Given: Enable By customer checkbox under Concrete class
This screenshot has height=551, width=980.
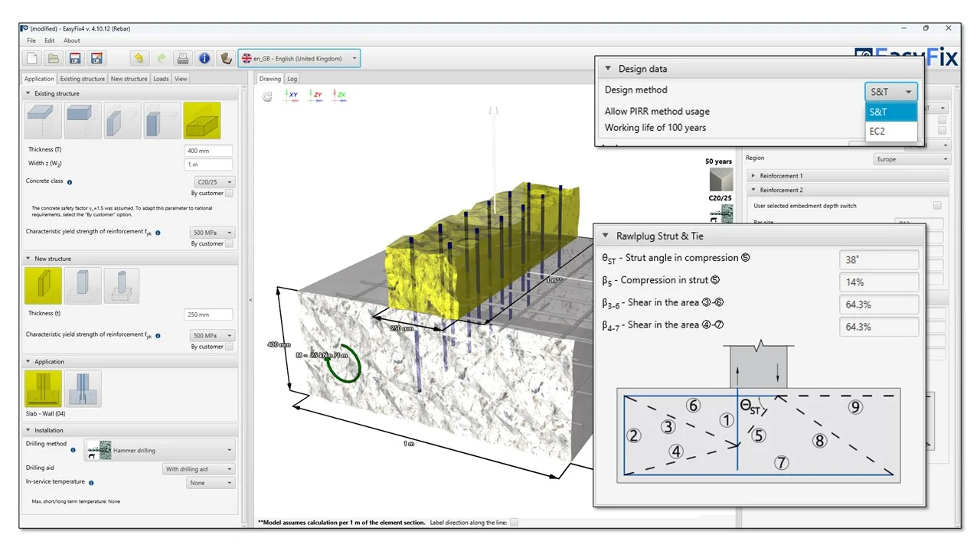Looking at the screenshot, I should point(229,194).
